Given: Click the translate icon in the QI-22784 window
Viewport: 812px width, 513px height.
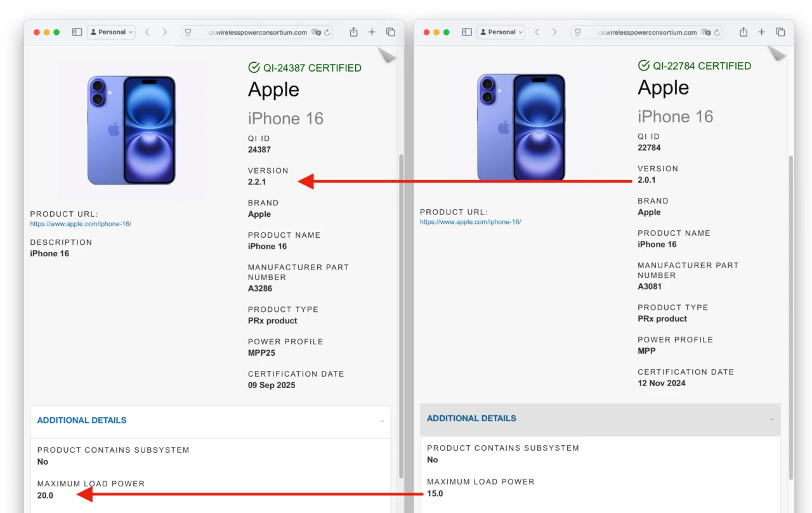Looking at the screenshot, I should (x=705, y=32).
